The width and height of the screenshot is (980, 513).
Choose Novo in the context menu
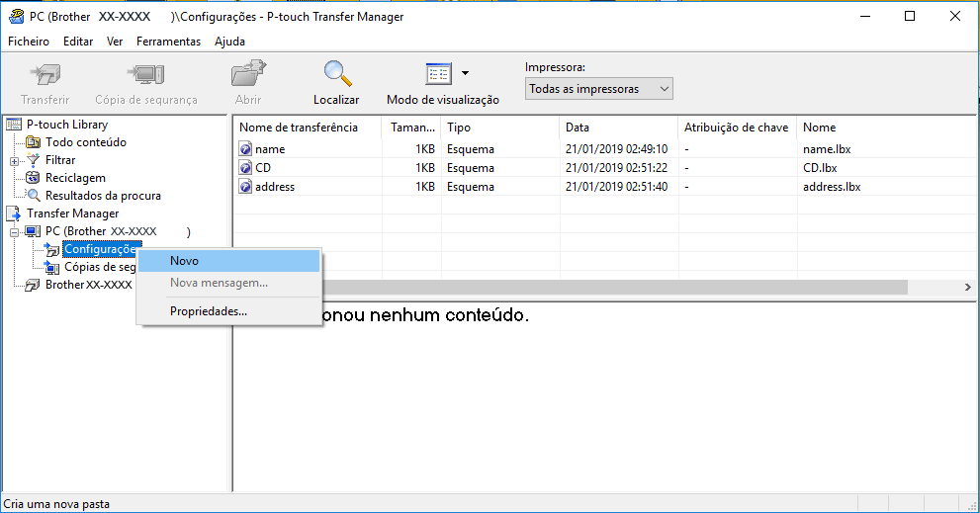click(x=228, y=261)
